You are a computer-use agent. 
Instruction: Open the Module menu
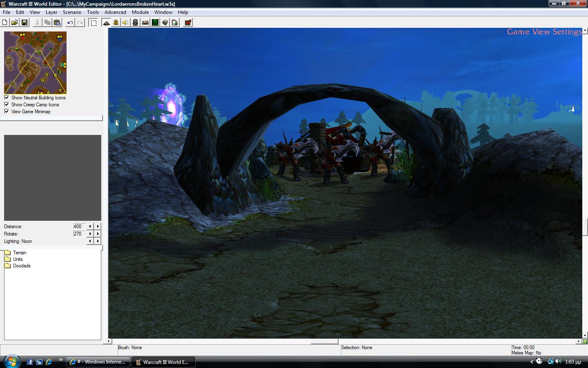pyautogui.click(x=140, y=12)
